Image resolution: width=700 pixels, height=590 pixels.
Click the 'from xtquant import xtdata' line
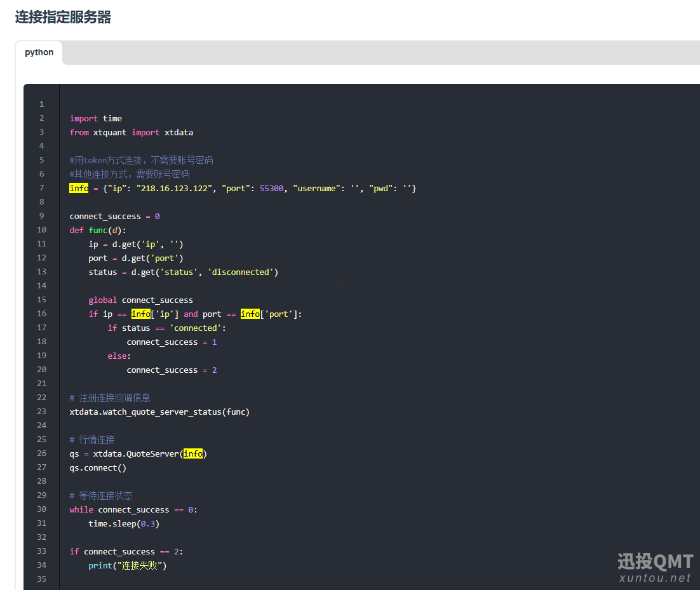pos(131,133)
